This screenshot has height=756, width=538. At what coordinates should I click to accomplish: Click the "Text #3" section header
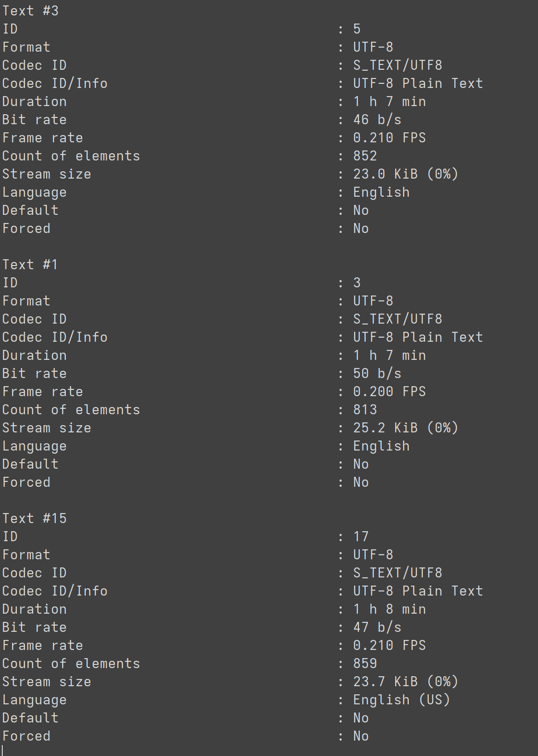pos(30,11)
